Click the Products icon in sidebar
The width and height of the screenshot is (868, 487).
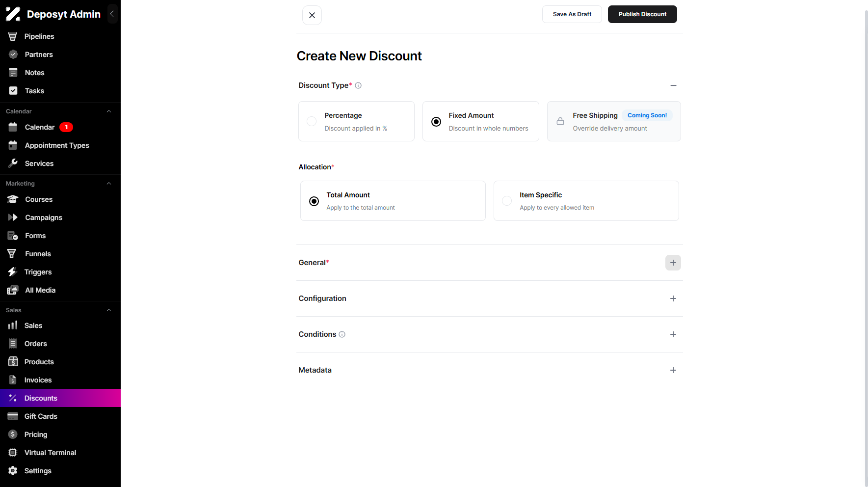coord(13,362)
